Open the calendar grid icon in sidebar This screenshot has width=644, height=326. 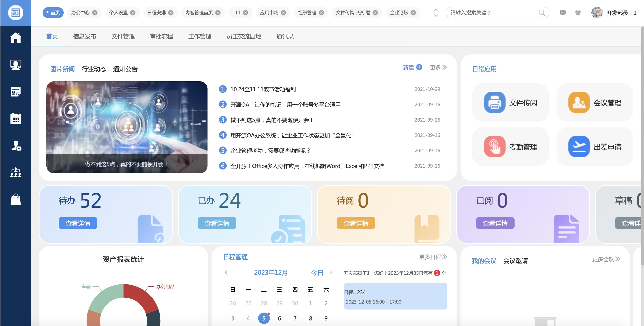(x=16, y=118)
